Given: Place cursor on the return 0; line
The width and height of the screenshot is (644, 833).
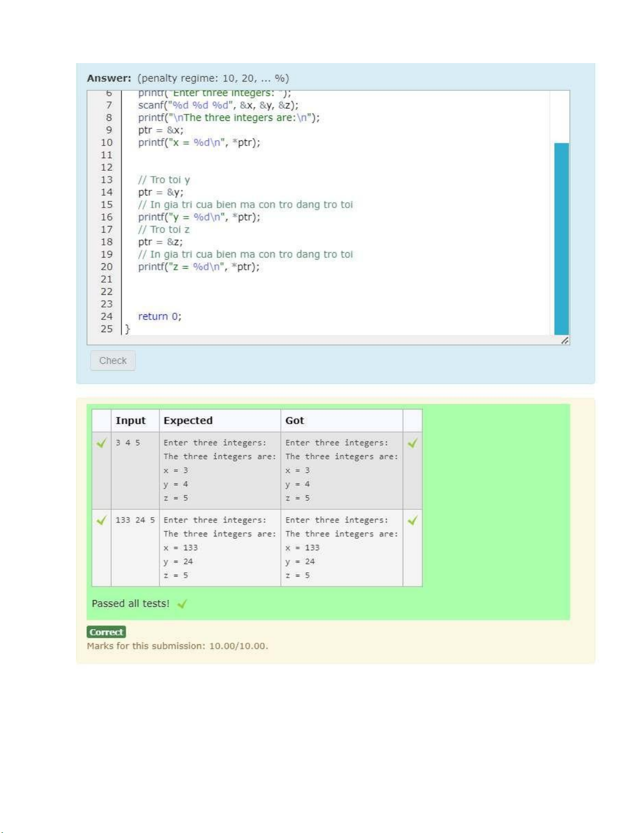Looking at the screenshot, I should click(159, 316).
